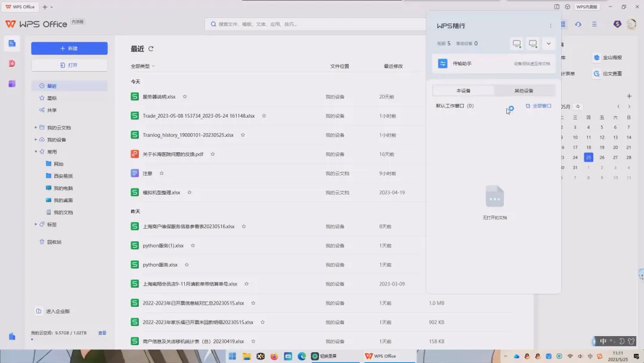The height and width of the screenshot is (363, 644).
Task: Select the second online computer device icon
Action: [532, 43]
